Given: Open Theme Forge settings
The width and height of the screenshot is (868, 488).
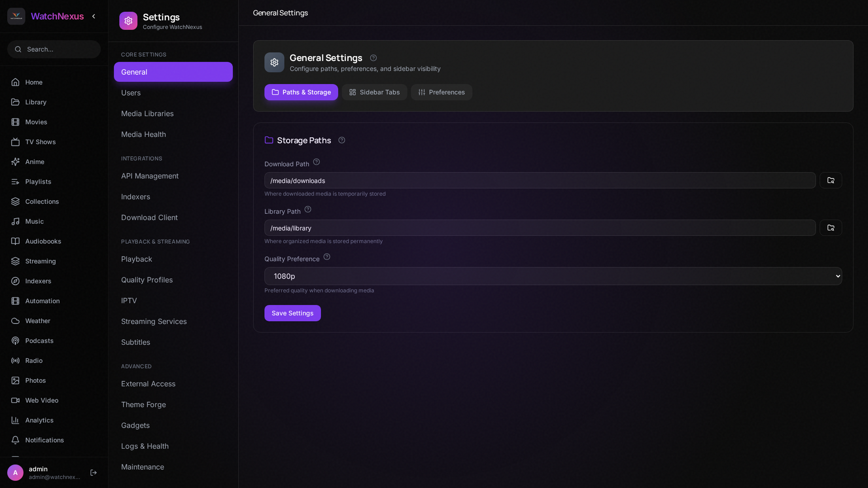Looking at the screenshot, I should pos(143,404).
